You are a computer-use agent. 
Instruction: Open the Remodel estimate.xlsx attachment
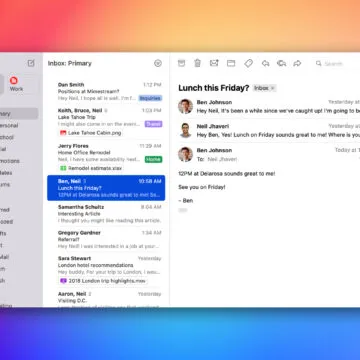click(x=91, y=168)
